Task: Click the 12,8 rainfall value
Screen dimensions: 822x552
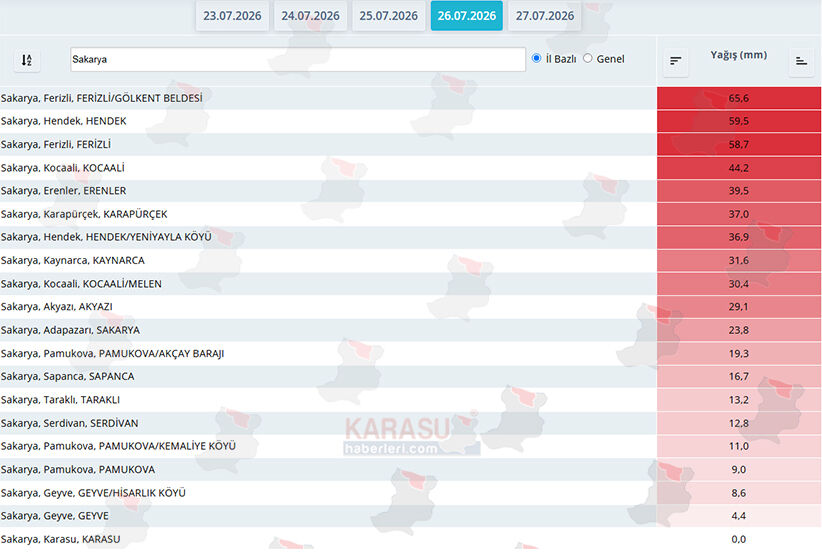Action: click(x=739, y=423)
